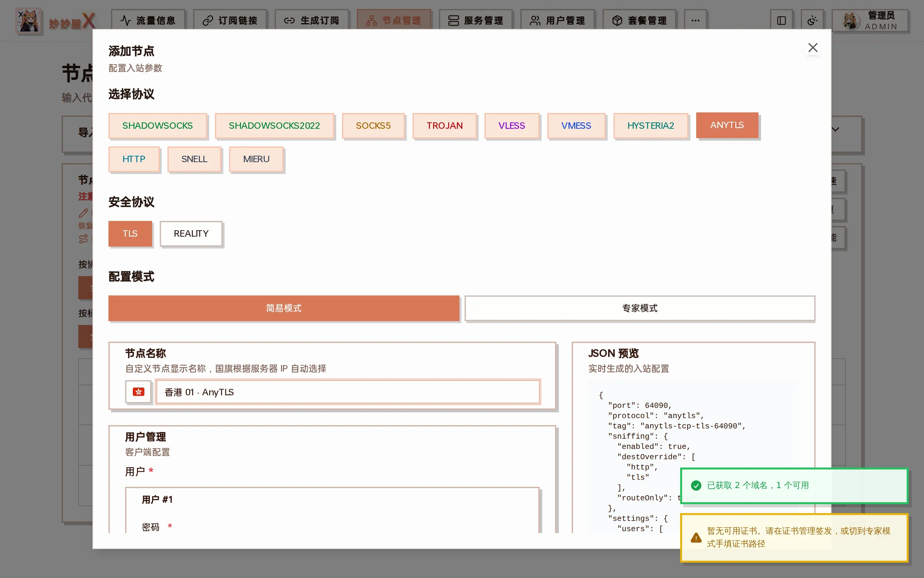Click the green success check icon
This screenshot has width=924, height=578.
click(x=696, y=486)
